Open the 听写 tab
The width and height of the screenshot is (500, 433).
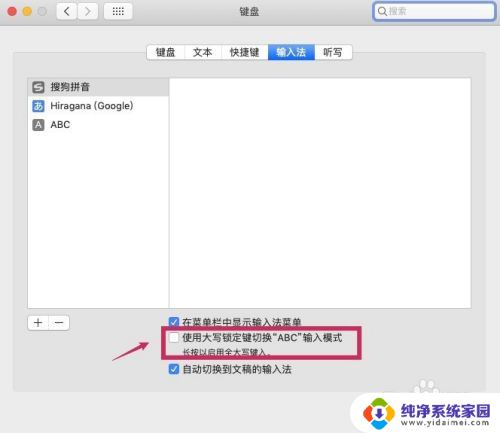point(333,52)
